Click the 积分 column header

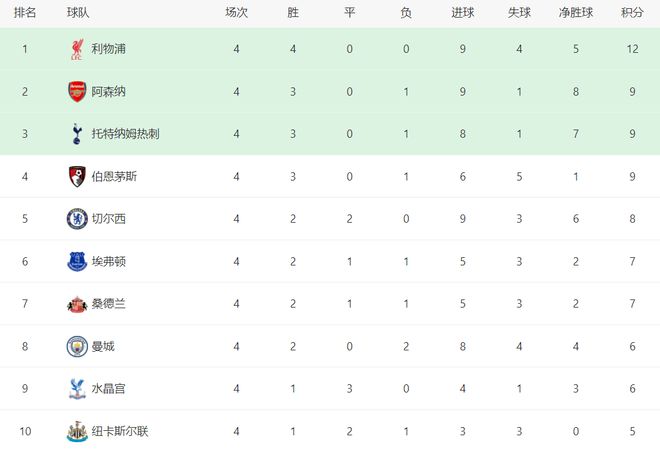[631, 13]
